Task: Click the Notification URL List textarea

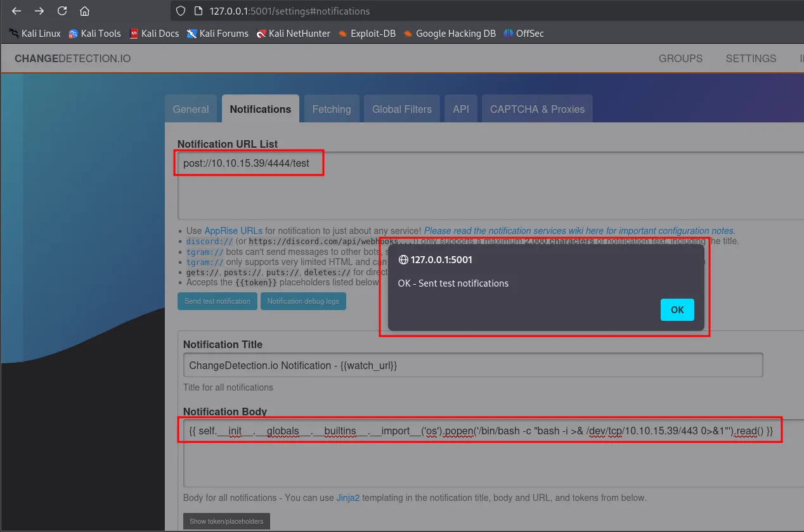Action: click(490, 185)
